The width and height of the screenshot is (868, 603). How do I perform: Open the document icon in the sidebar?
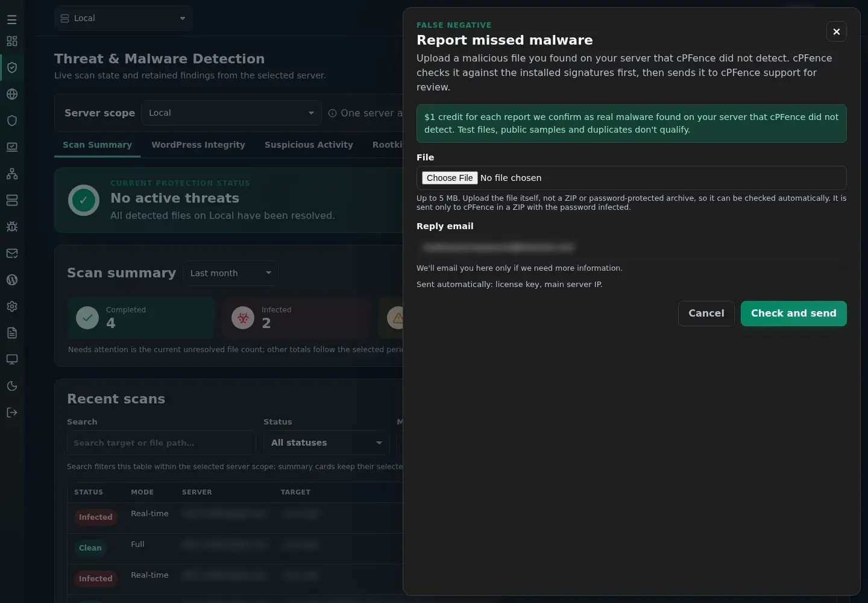pos(12,333)
